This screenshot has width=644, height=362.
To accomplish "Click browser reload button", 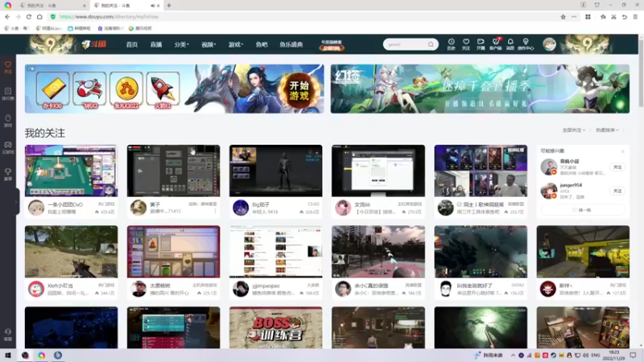I will (29, 17).
